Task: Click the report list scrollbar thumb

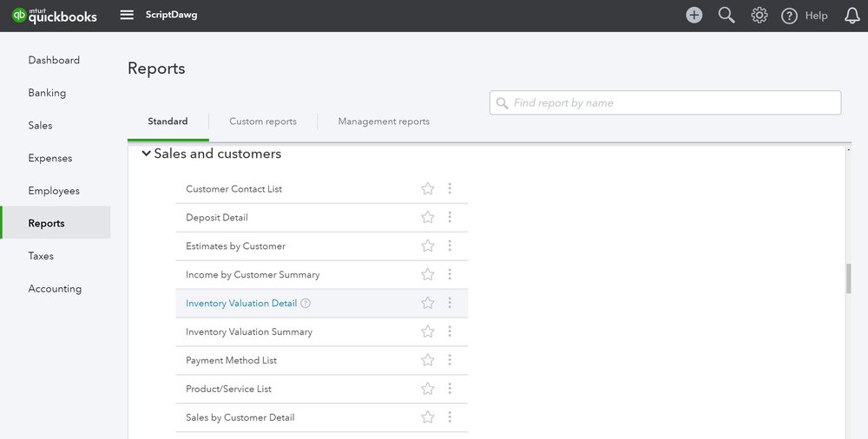Action: pyautogui.click(x=848, y=278)
